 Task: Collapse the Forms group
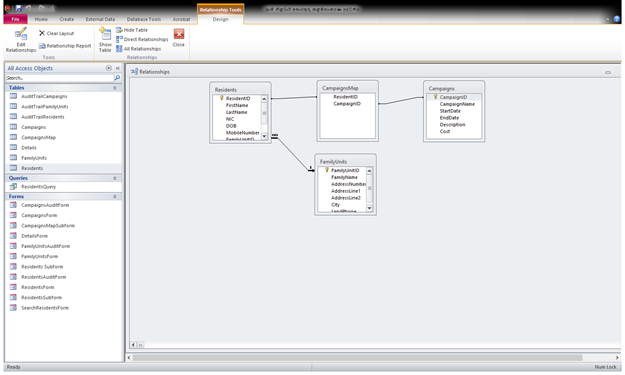tap(115, 196)
